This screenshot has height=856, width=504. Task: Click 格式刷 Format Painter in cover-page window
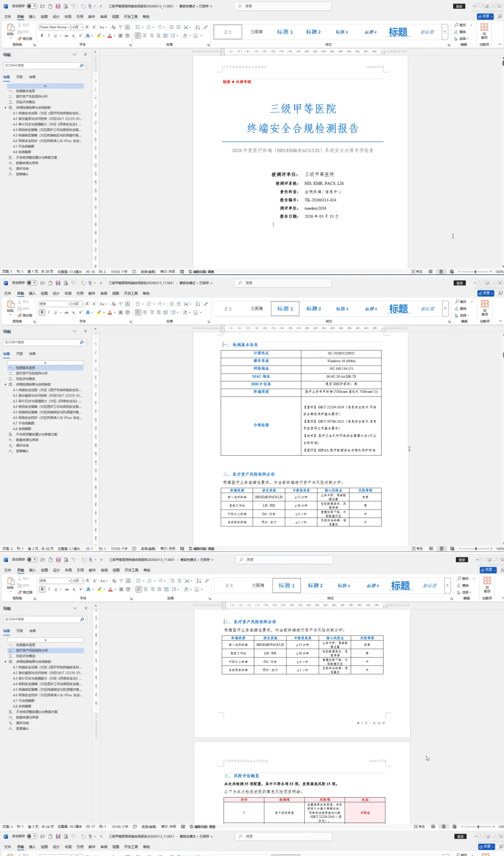26,39
